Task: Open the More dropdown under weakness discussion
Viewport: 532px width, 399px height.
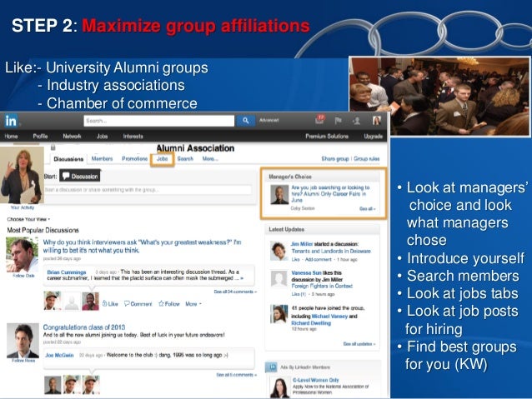Action: click(193, 304)
